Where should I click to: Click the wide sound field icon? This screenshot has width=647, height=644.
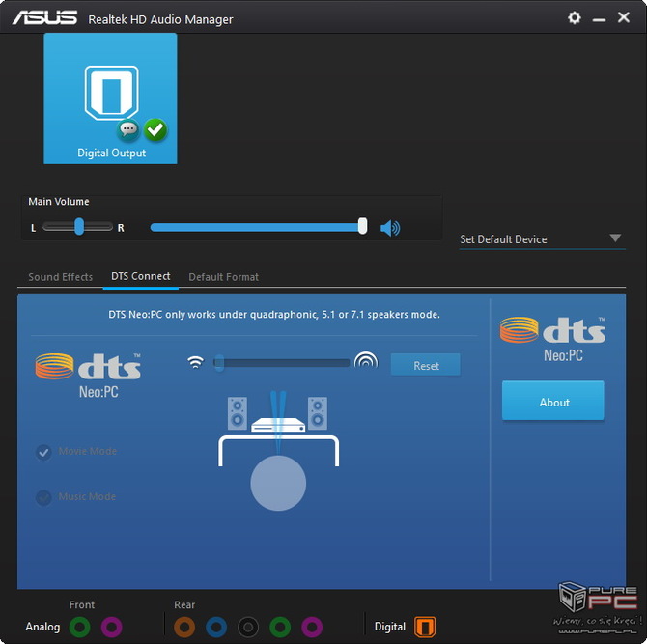pos(366,360)
